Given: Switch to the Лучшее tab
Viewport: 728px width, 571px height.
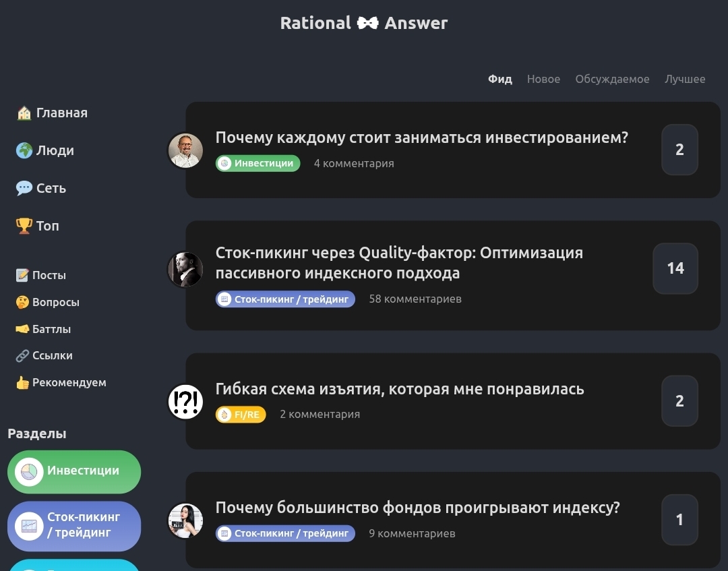Looking at the screenshot, I should coord(685,80).
